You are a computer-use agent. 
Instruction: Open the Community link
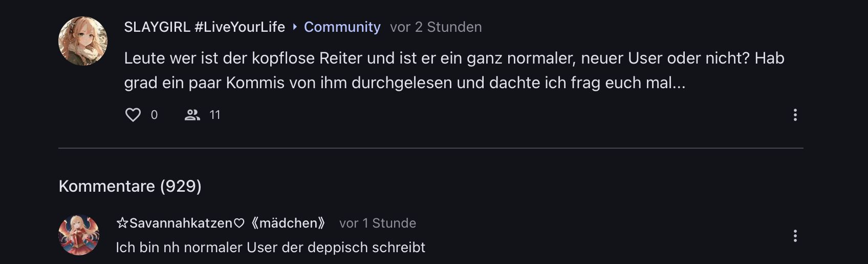tap(342, 27)
